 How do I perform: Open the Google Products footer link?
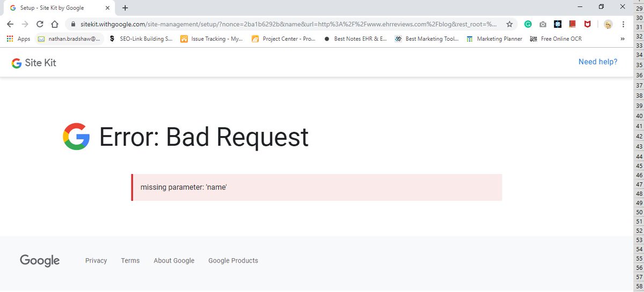click(x=233, y=260)
